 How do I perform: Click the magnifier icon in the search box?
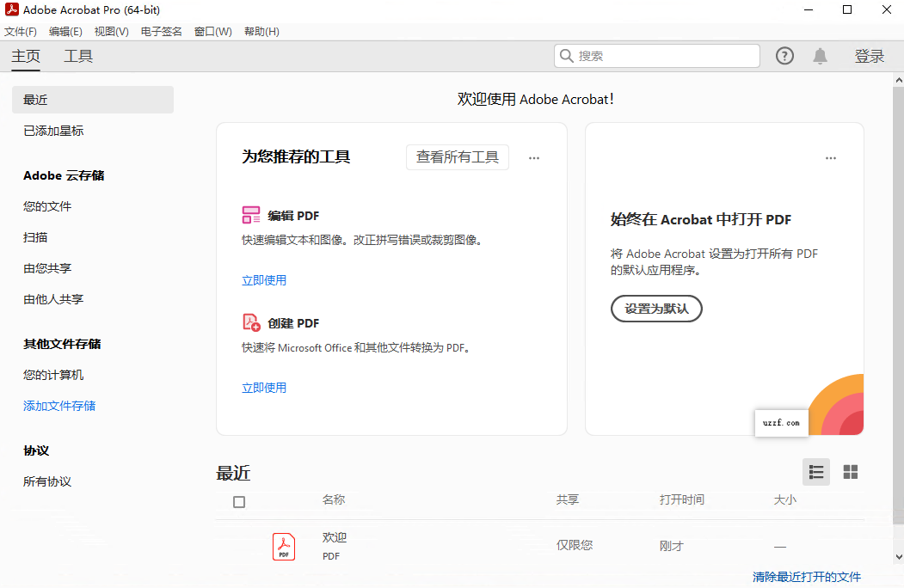(x=566, y=55)
